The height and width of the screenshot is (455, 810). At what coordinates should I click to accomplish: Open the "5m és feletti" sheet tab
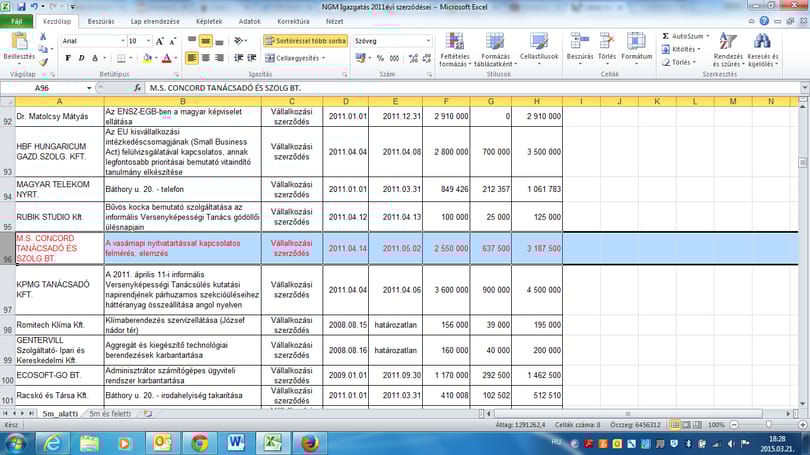click(110, 414)
